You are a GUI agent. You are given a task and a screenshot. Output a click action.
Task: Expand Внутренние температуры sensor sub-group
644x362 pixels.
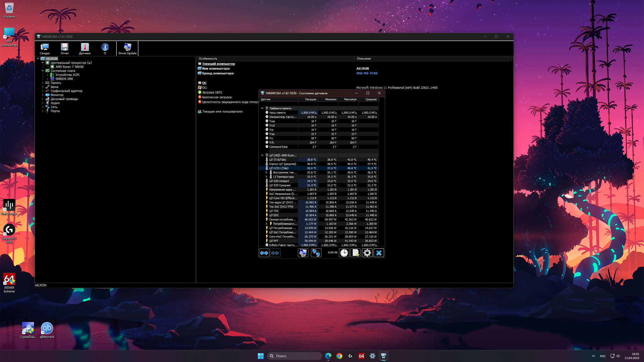pos(266,172)
